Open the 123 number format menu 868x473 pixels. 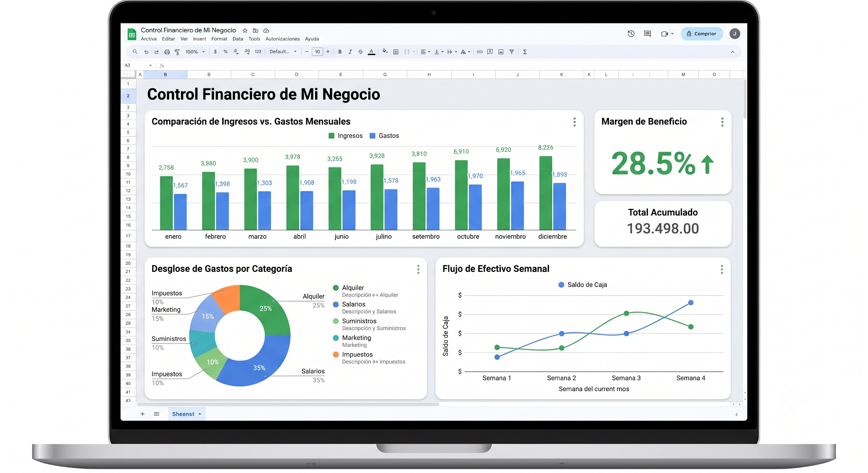point(258,52)
